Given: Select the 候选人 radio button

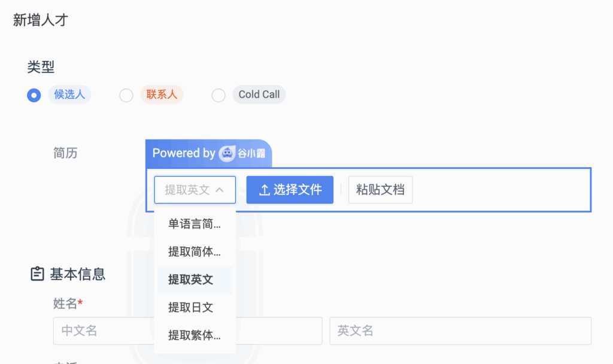Looking at the screenshot, I should 34,95.
